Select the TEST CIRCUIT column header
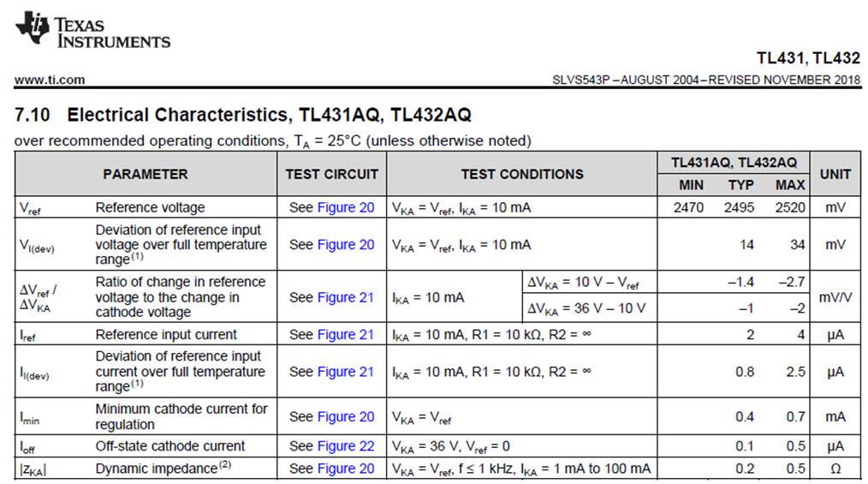 331,174
